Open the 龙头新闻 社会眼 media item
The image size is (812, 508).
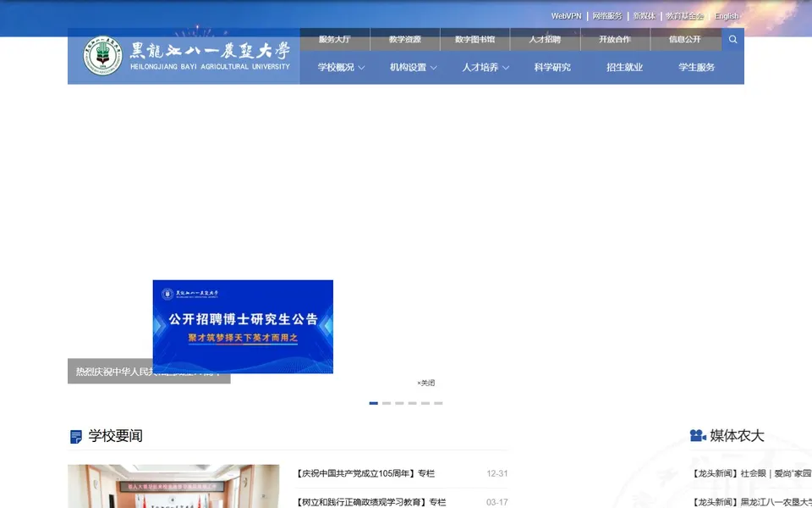752,473
